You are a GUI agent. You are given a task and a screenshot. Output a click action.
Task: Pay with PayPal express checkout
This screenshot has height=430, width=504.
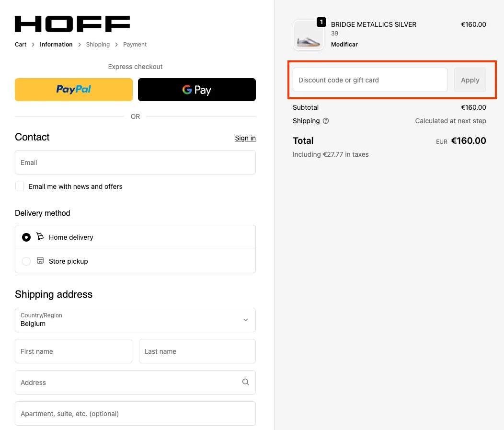(74, 90)
